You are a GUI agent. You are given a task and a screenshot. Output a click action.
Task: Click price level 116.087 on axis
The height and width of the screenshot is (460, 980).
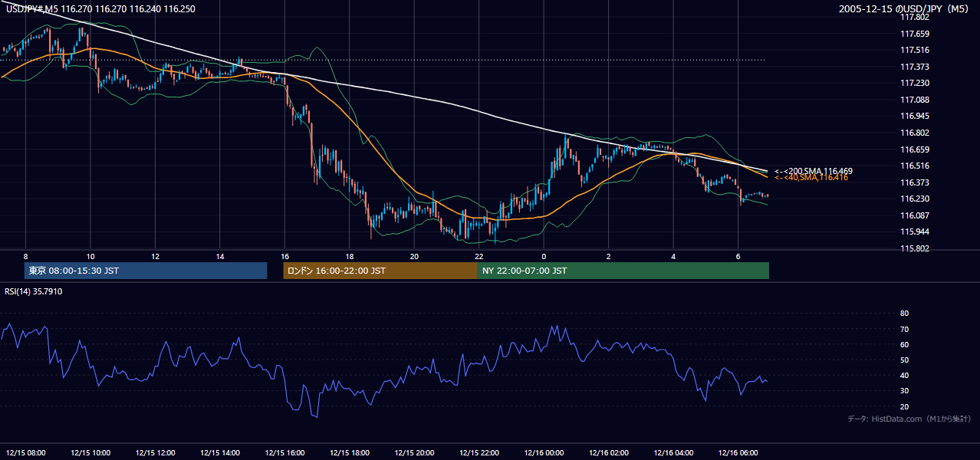pyautogui.click(x=914, y=215)
